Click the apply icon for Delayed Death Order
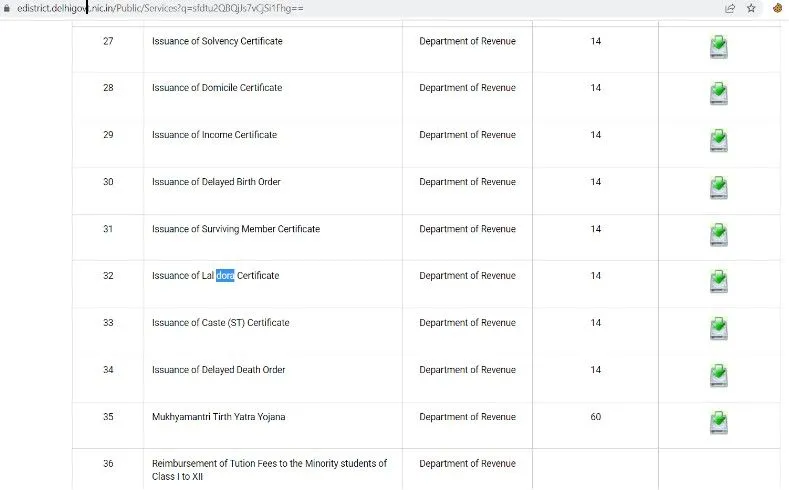Image resolution: width=789 pixels, height=490 pixels. [717, 375]
